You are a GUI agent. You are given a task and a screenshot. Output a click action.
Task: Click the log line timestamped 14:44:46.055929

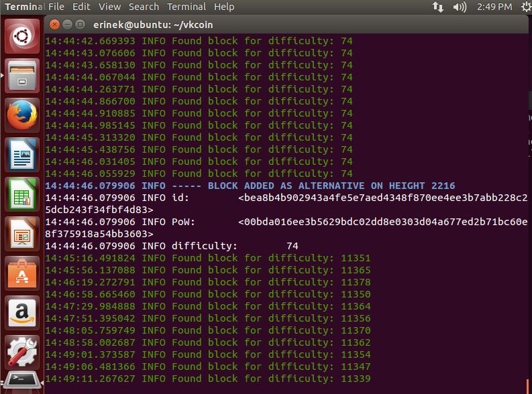pos(199,174)
